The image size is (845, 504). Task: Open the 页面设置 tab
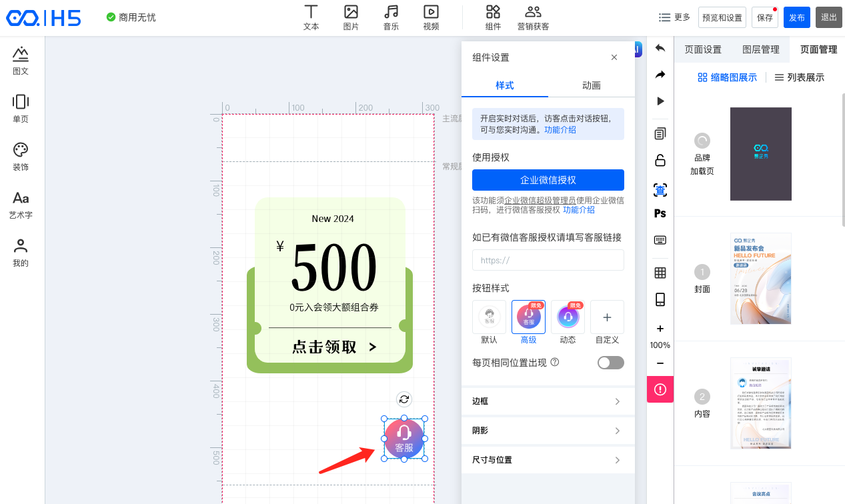703,49
